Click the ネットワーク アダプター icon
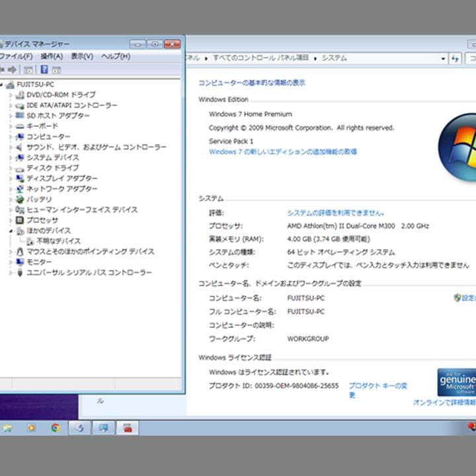The height and width of the screenshot is (476, 476). [20, 189]
